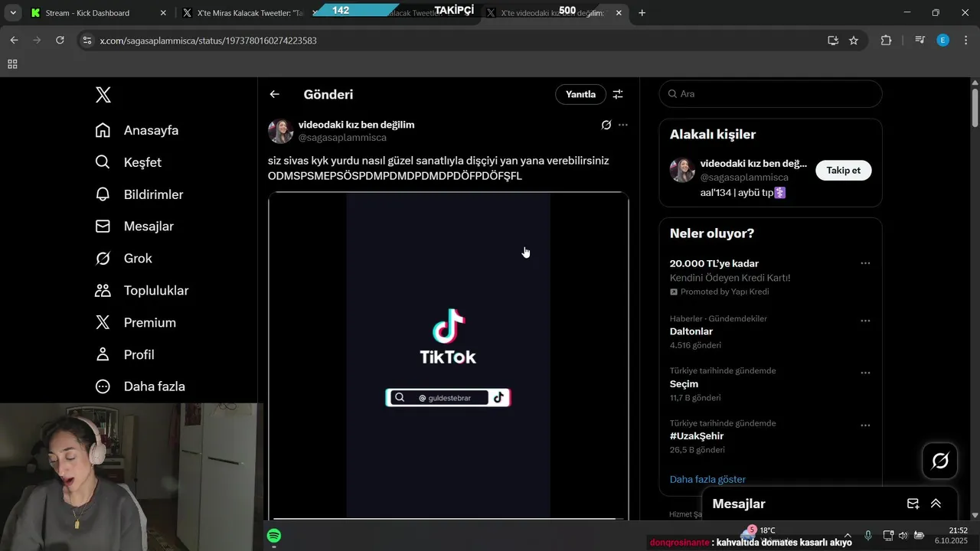Click Takip et button
This screenshot has height=551, width=980.
844,171
